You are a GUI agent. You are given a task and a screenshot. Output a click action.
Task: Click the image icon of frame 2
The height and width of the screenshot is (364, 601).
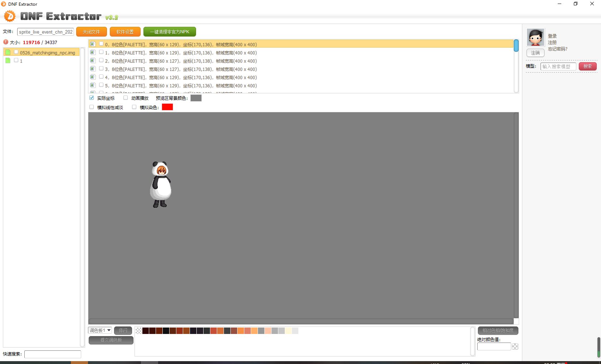click(x=93, y=60)
